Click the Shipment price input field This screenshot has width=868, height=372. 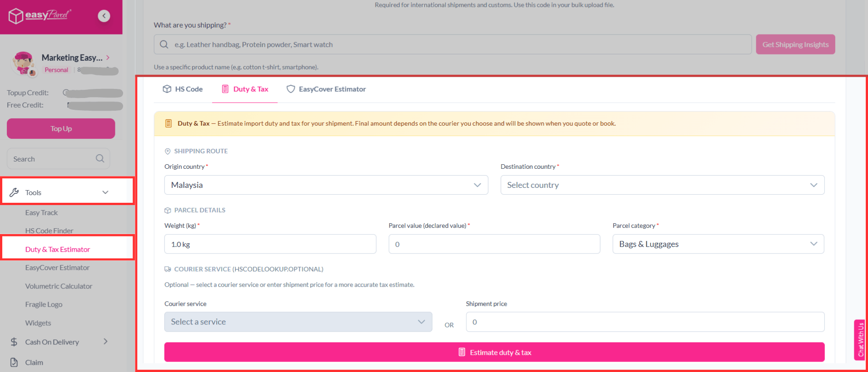(645, 322)
